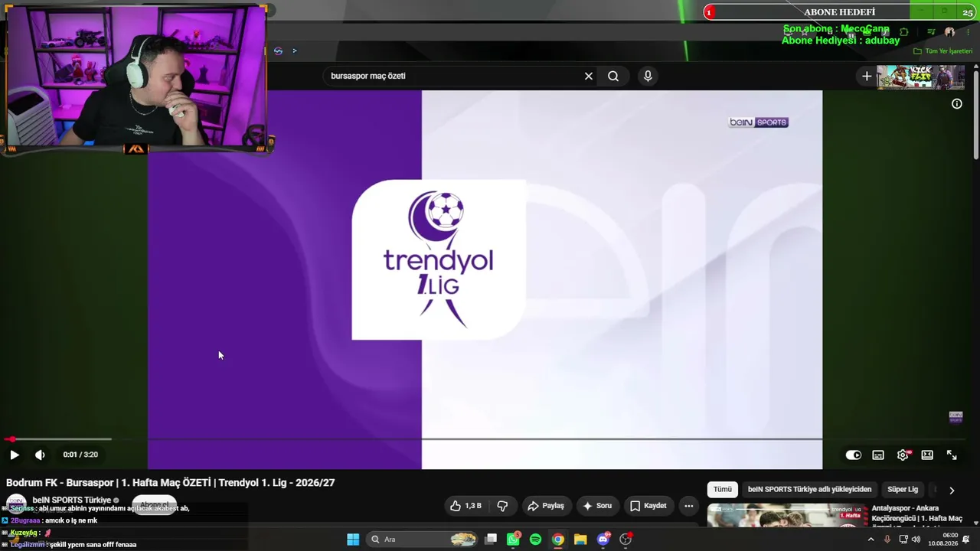Viewport: 980px width, 551px height.
Task: Open the OBS icon on the taskbar
Action: [626, 540]
